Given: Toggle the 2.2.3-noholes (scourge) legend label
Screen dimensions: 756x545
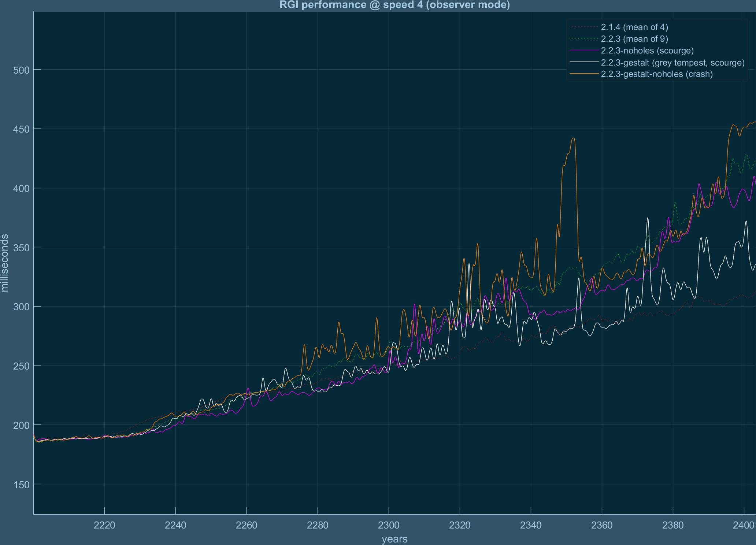Looking at the screenshot, I should (x=647, y=51).
